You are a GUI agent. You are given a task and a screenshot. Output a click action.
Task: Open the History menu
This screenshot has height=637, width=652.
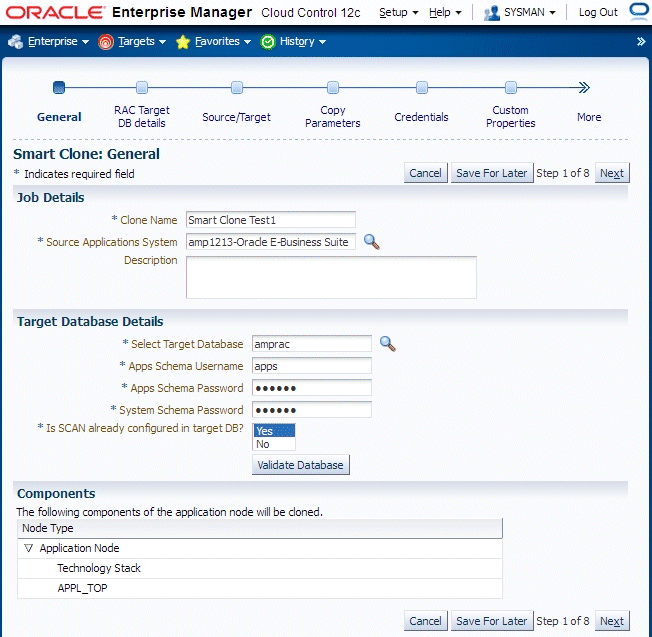(x=302, y=41)
